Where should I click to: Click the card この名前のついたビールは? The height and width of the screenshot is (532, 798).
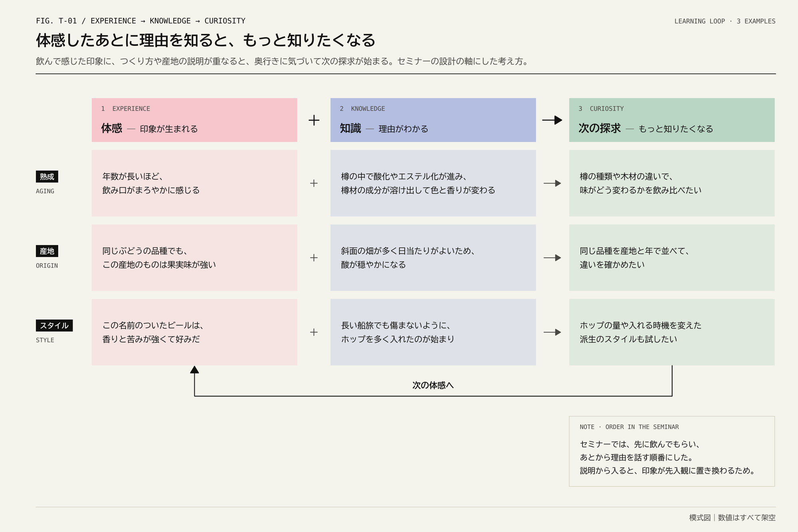[194, 332]
